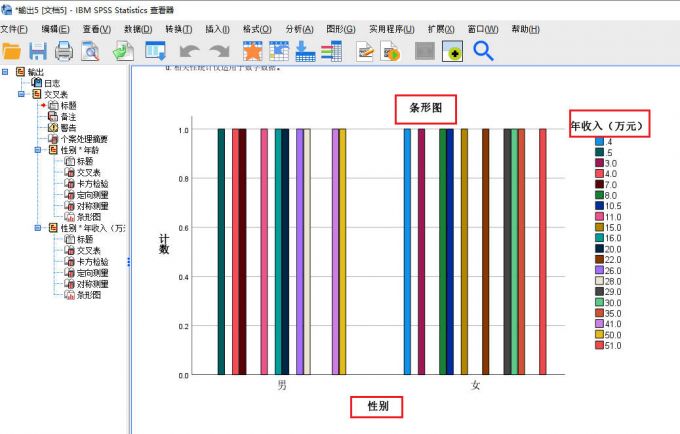Open the 格式(O) menu

click(x=257, y=29)
